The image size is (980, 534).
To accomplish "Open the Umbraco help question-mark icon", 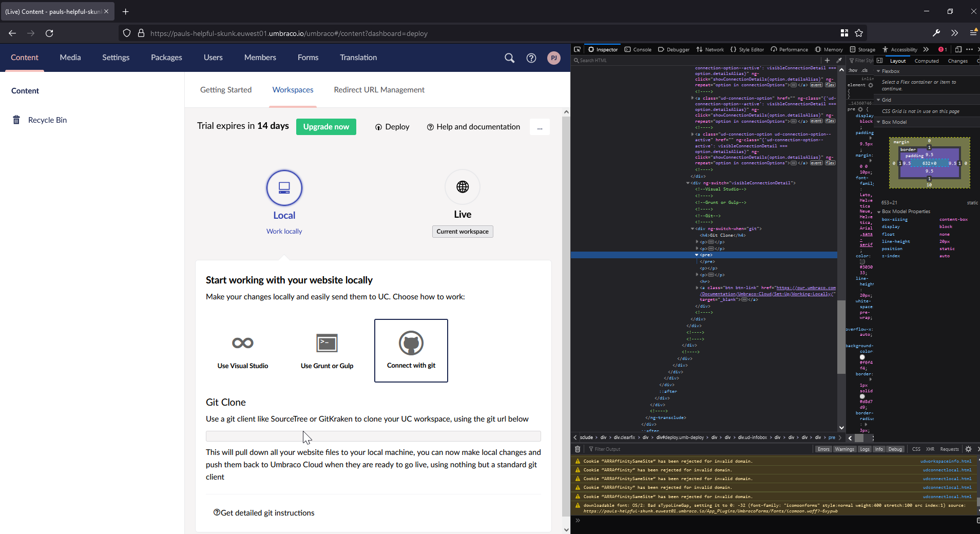I will tap(531, 58).
